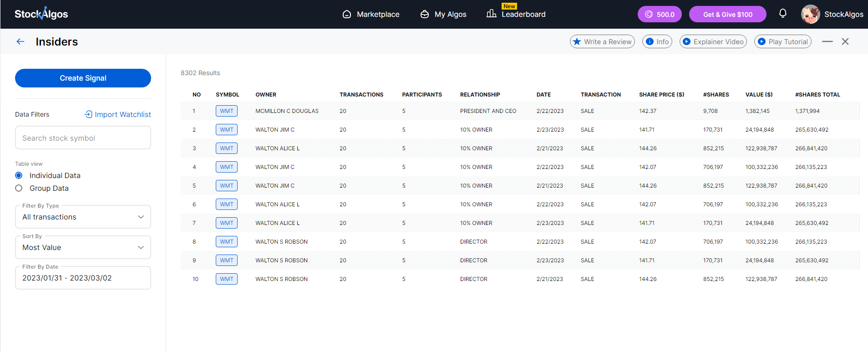868x352 pixels.
Task: Open the Leaderboard page
Action: pyautogui.click(x=516, y=14)
